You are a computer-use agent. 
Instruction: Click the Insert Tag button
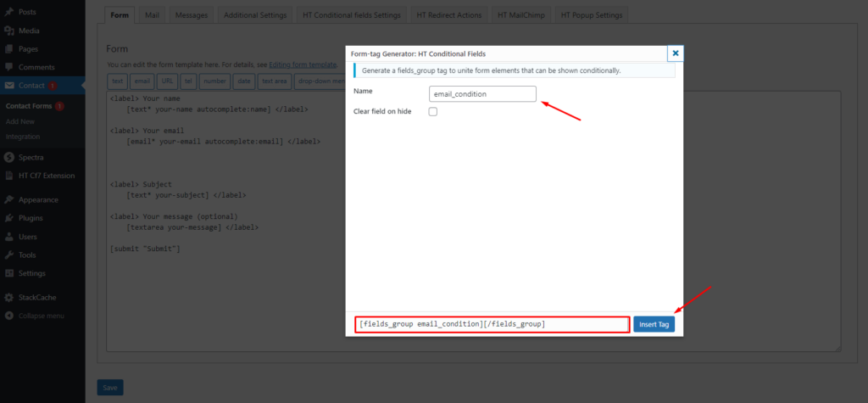tap(654, 325)
